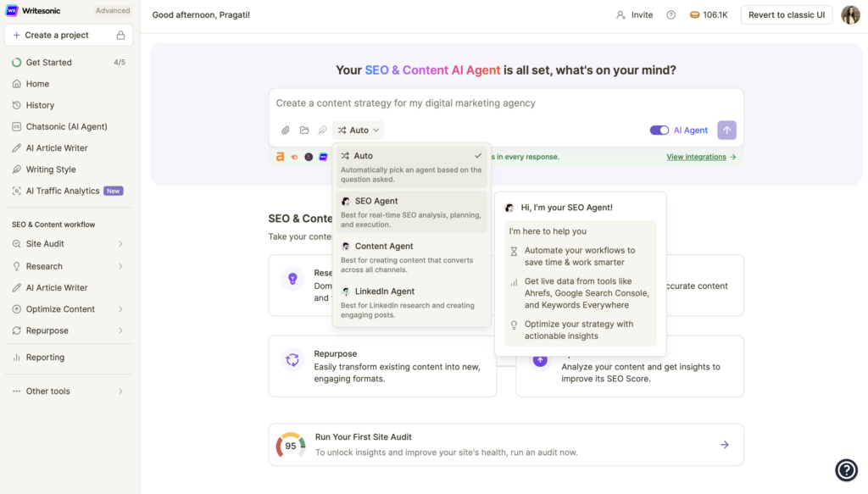The height and width of the screenshot is (494, 868).
Task: Open AI Traffic Analytics in sidebar
Action: pos(69,191)
